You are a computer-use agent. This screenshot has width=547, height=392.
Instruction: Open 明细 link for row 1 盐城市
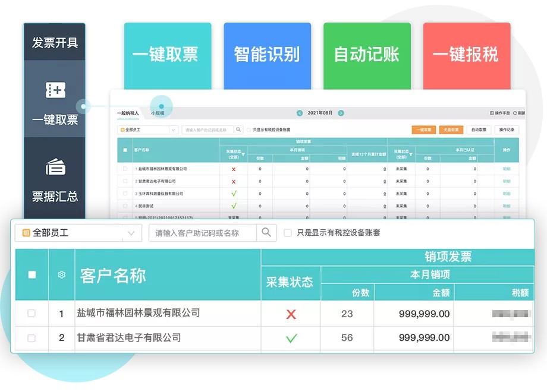tap(507, 169)
